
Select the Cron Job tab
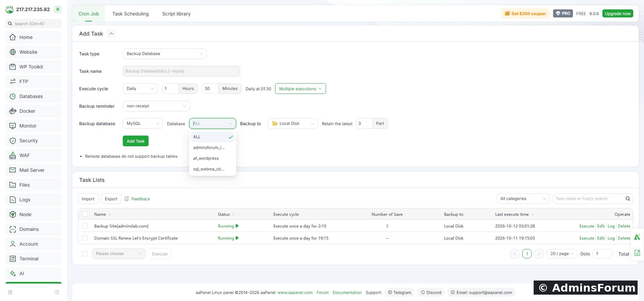coord(89,14)
